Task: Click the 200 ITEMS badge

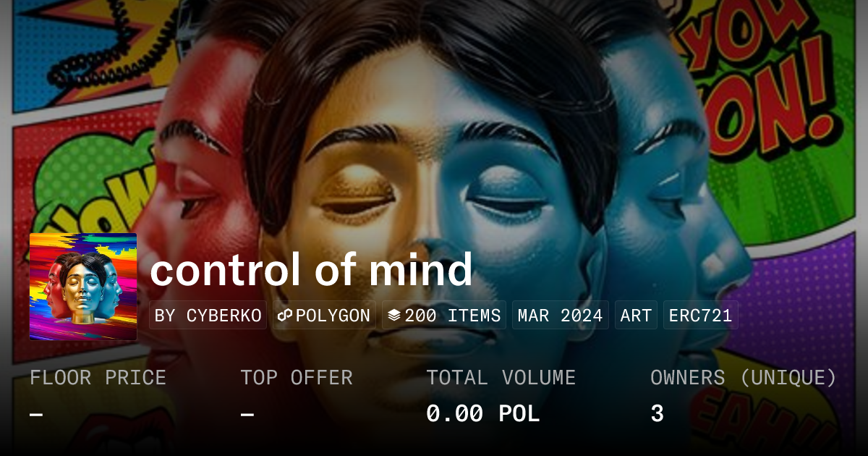Action: [444, 316]
